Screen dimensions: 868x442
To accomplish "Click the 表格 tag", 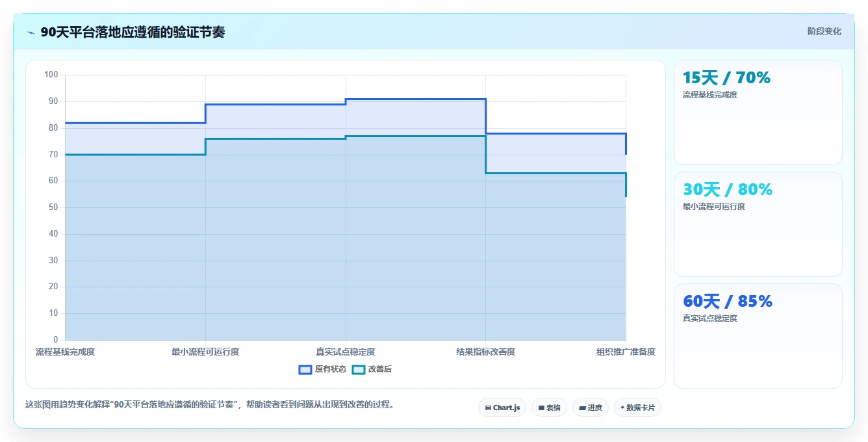I will 549,408.
